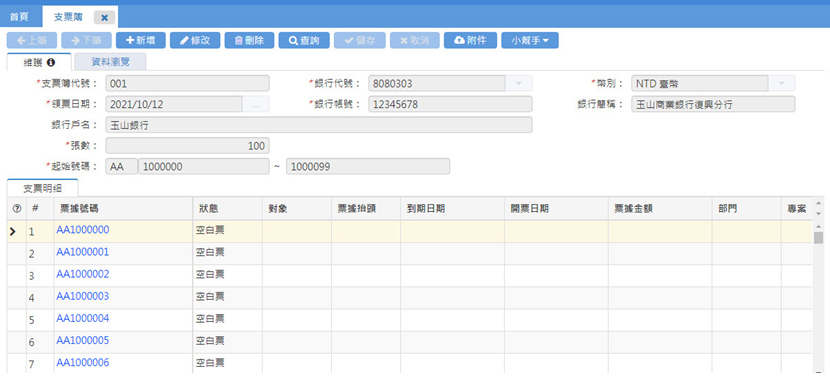Open 附件 attachments
Viewport: 830px width, 385px height.
tap(470, 40)
